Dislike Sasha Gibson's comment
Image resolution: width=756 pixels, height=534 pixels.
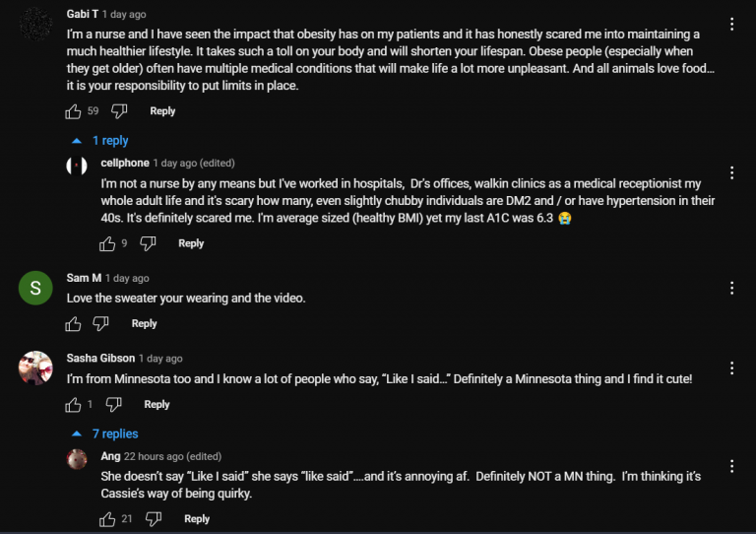click(x=114, y=404)
